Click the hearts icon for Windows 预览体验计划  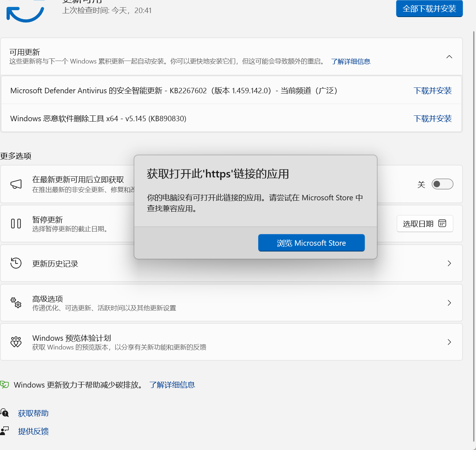[16, 342]
